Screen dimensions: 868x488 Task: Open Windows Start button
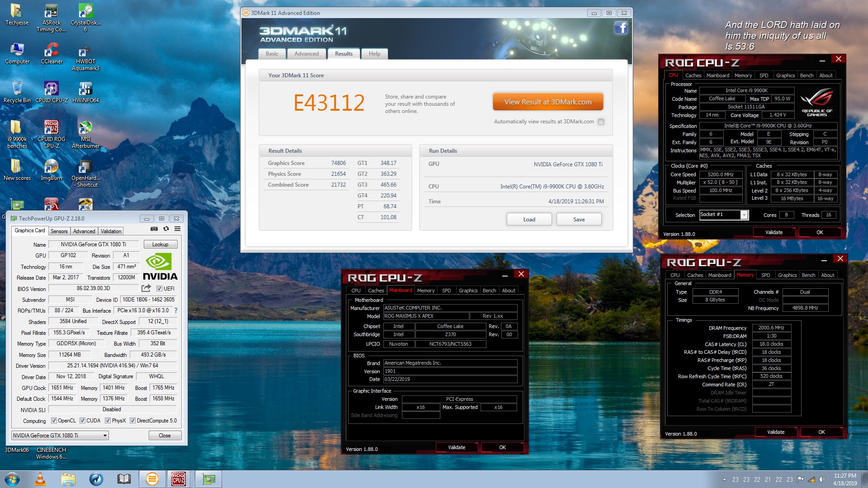[12, 479]
